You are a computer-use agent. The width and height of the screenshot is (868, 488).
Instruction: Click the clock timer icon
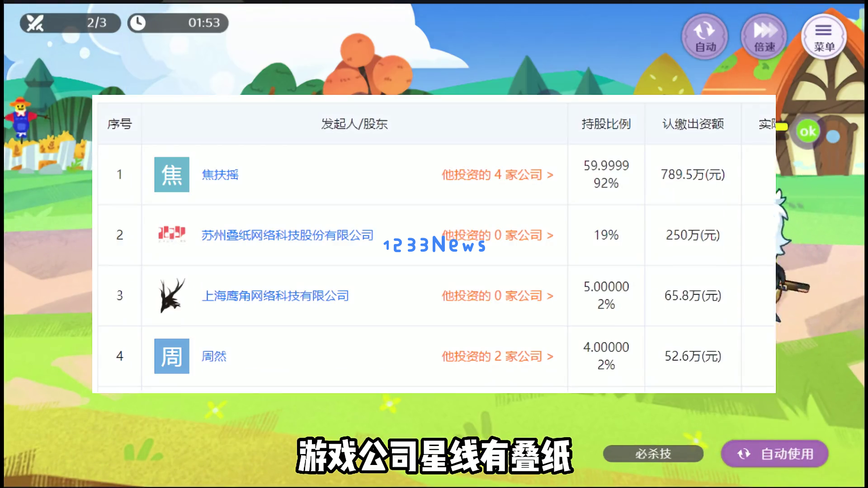pos(138,23)
